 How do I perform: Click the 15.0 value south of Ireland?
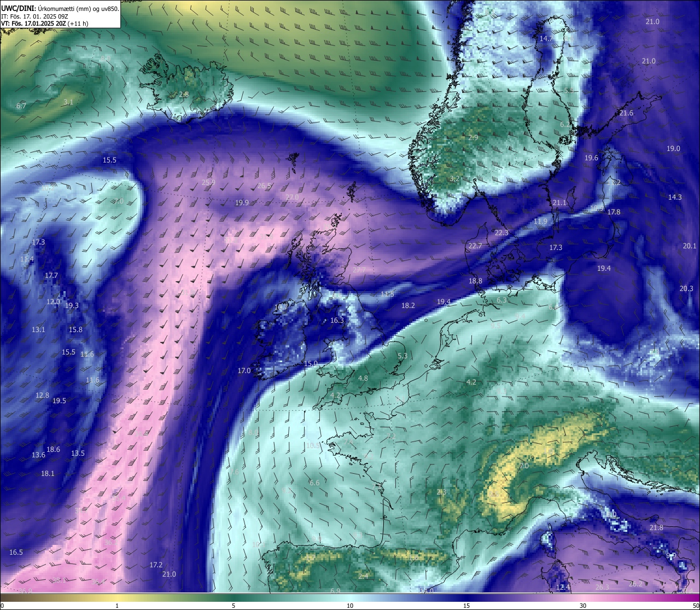pyautogui.click(x=311, y=364)
